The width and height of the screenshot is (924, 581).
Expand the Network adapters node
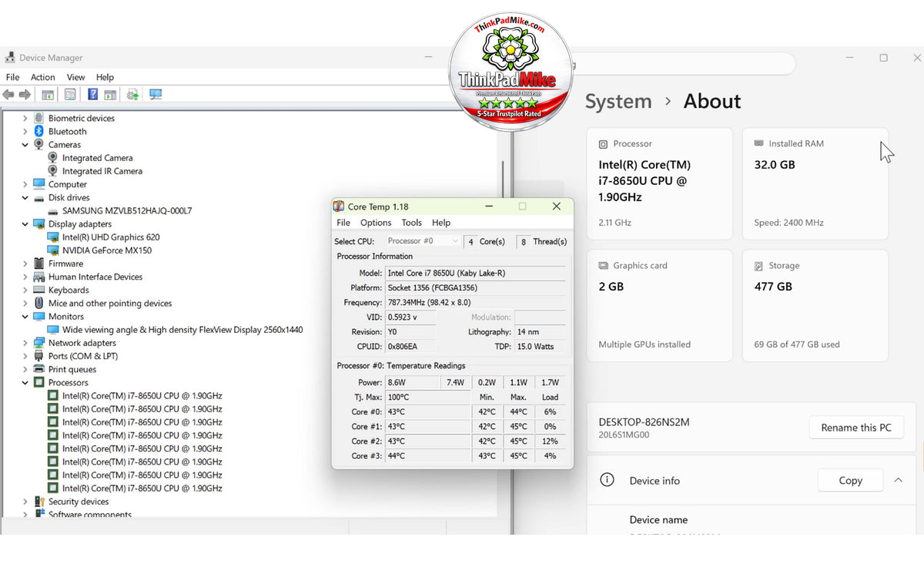click(x=25, y=343)
